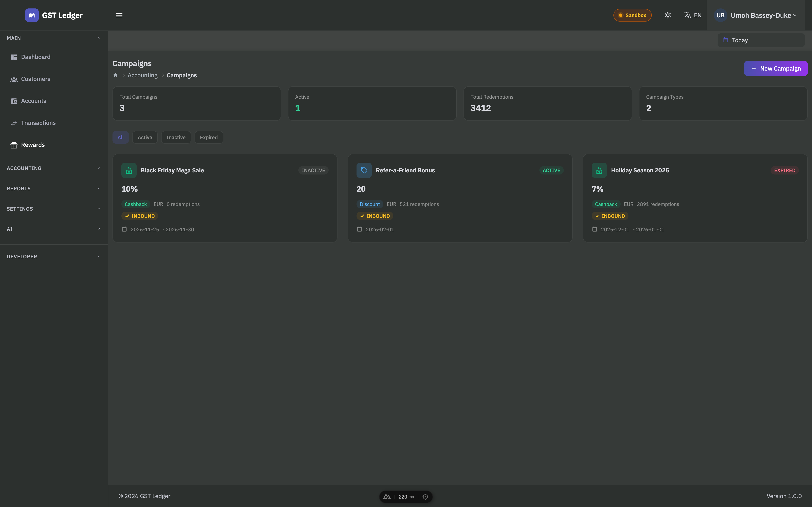Click the Black Friday Mega Sale cashback icon

coord(129,170)
